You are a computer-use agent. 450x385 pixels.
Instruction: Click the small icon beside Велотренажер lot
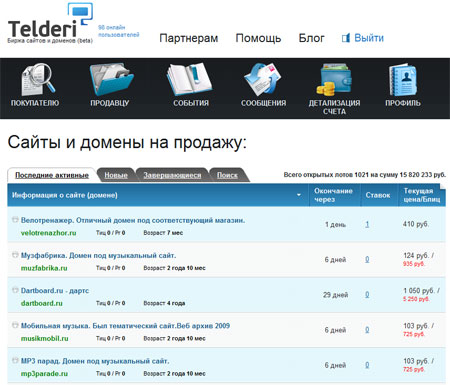(15, 219)
